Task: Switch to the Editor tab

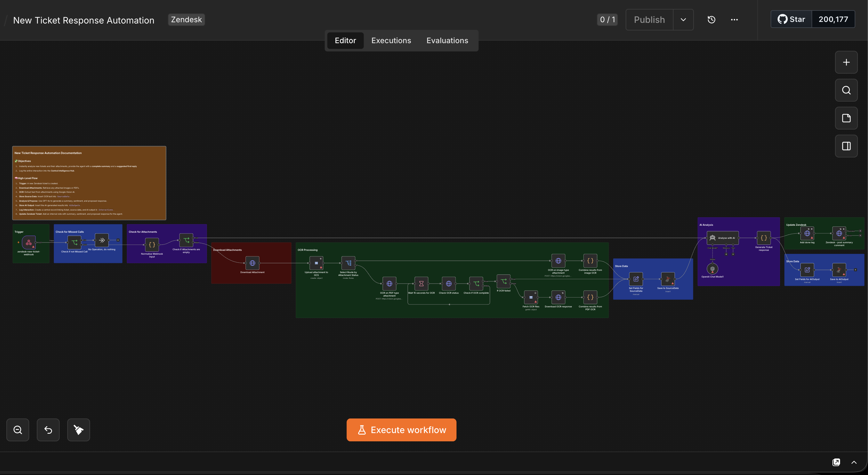Action: [x=345, y=40]
